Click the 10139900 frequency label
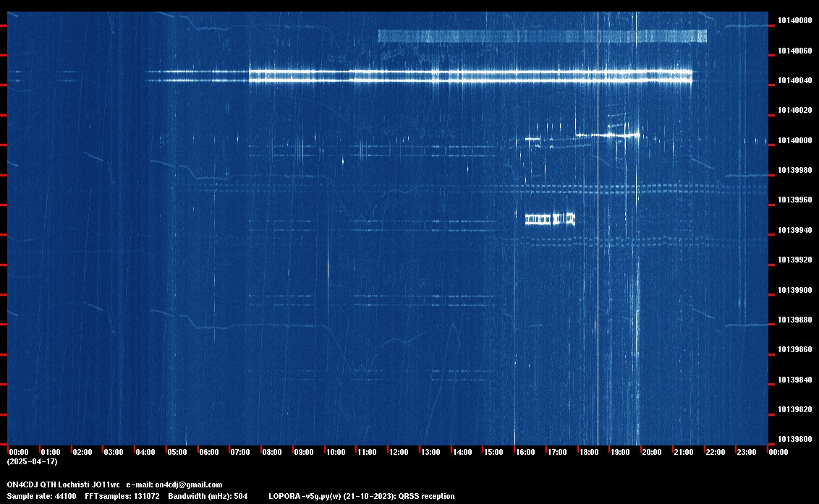The height and width of the screenshot is (504, 819). tap(795, 290)
